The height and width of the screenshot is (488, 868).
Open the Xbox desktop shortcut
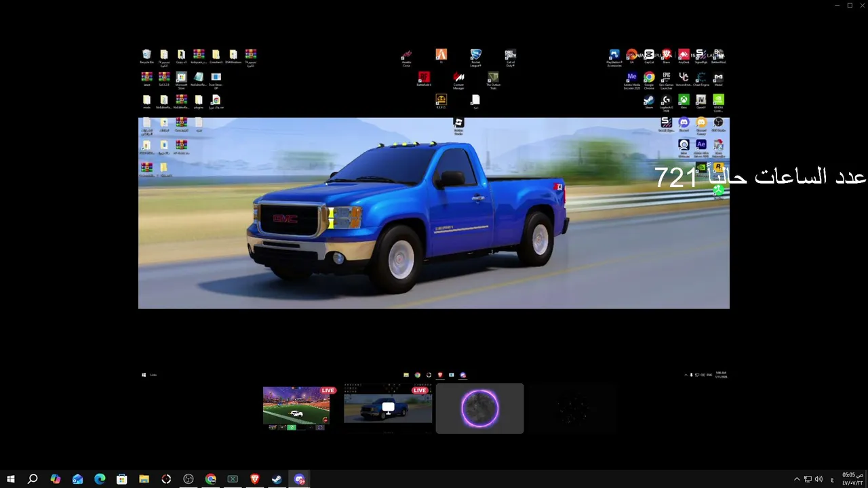[684, 102]
